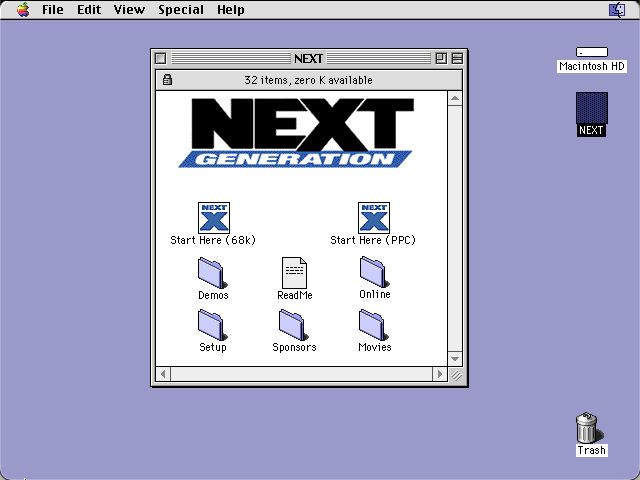
Task: Open the File menu
Action: click(53, 9)
